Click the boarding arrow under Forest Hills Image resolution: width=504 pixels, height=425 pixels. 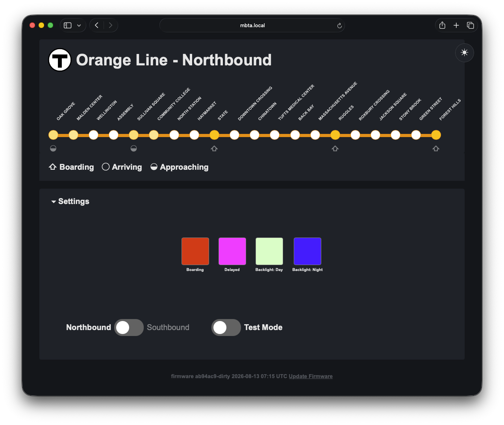click(436, 148)
